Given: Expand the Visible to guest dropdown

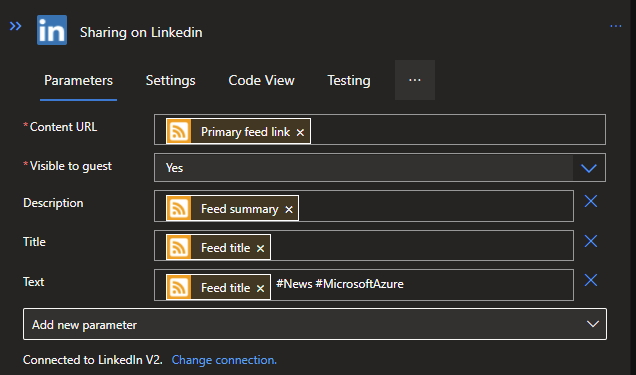Looking at the screenshot, I should pyautogui.click(x=589, y=168).
